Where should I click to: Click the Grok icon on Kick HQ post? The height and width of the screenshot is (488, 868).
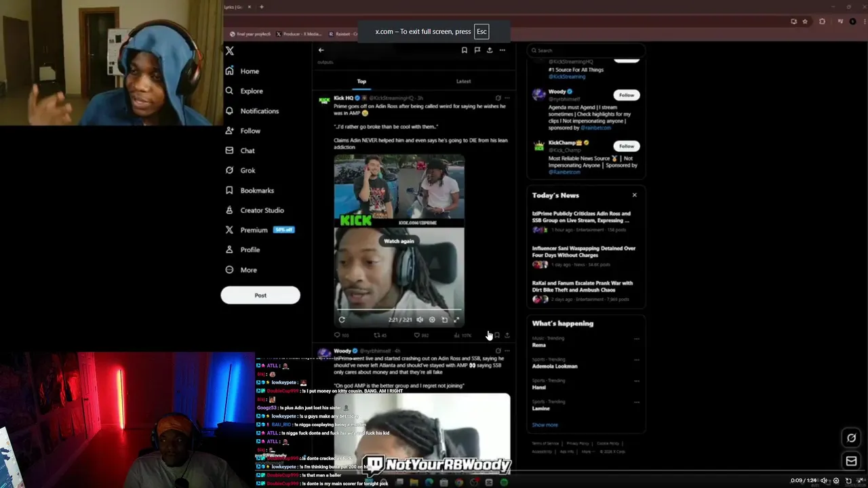(498, 98)
